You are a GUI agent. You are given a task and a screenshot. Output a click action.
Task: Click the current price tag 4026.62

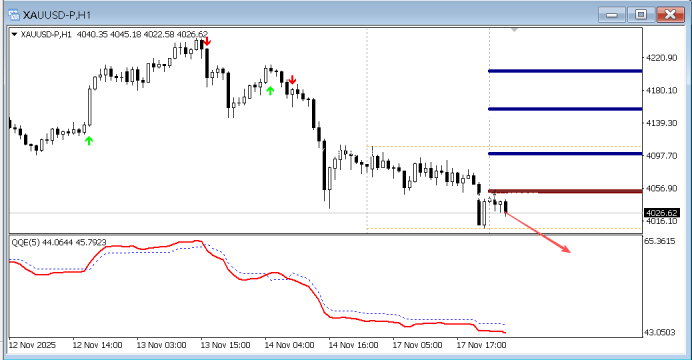(x=662, y=213)
